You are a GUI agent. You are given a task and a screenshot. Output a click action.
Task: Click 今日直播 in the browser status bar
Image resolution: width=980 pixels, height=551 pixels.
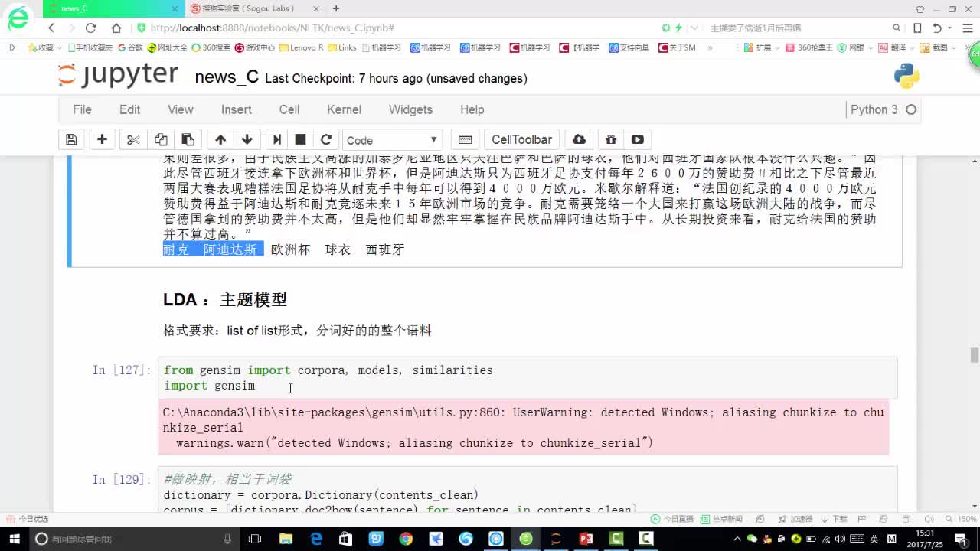coord(673,519)
